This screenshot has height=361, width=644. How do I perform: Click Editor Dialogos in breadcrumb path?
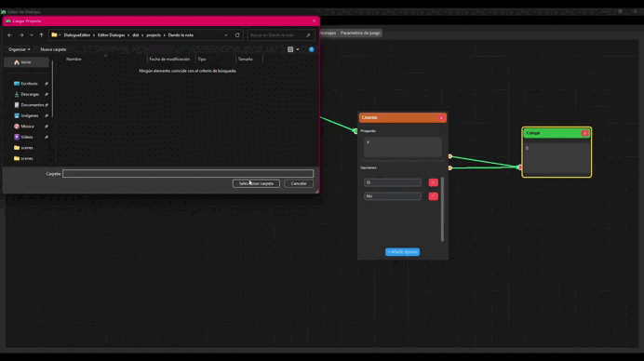click(x=111, y=35)
